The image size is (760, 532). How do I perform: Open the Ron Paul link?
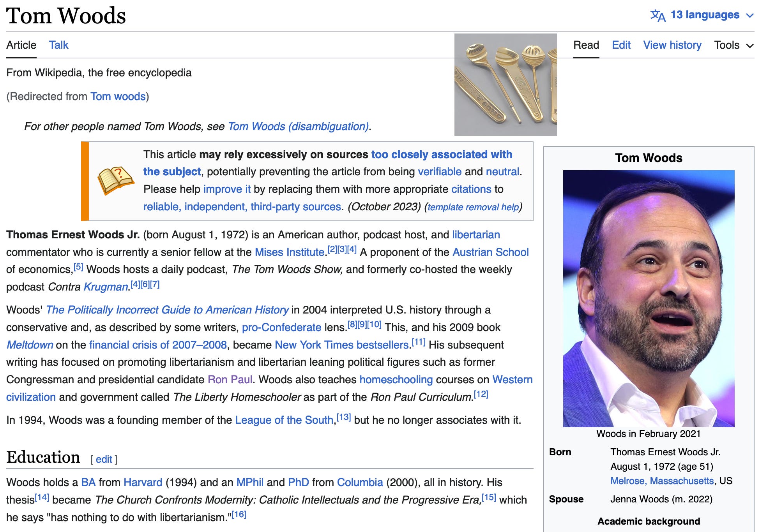coord(230,380)
